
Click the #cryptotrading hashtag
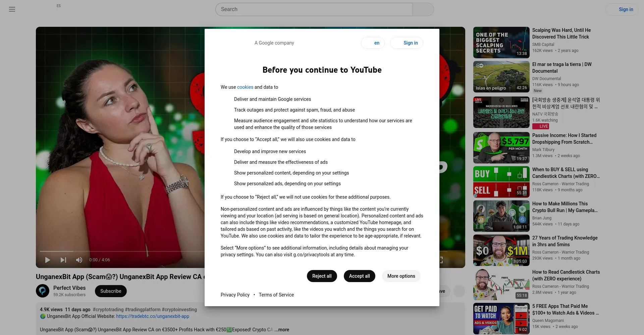click(108, 310)
